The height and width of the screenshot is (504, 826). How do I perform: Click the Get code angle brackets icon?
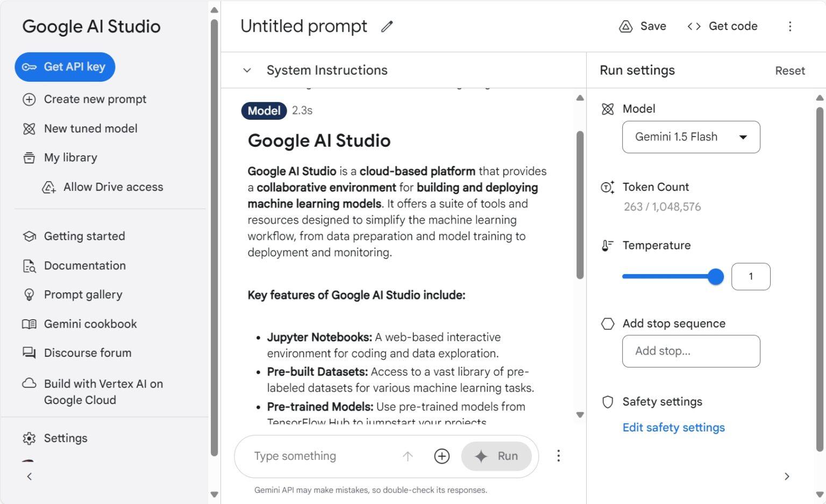(694, 26)
